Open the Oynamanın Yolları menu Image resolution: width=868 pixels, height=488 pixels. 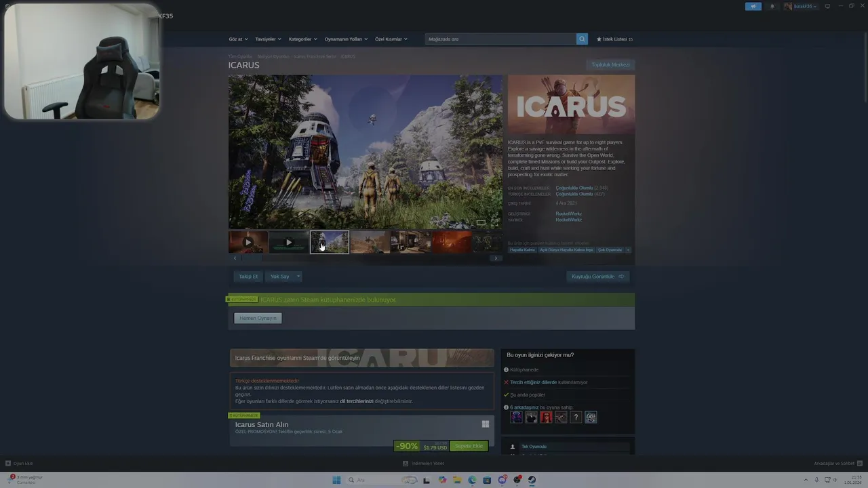(346, 39)
